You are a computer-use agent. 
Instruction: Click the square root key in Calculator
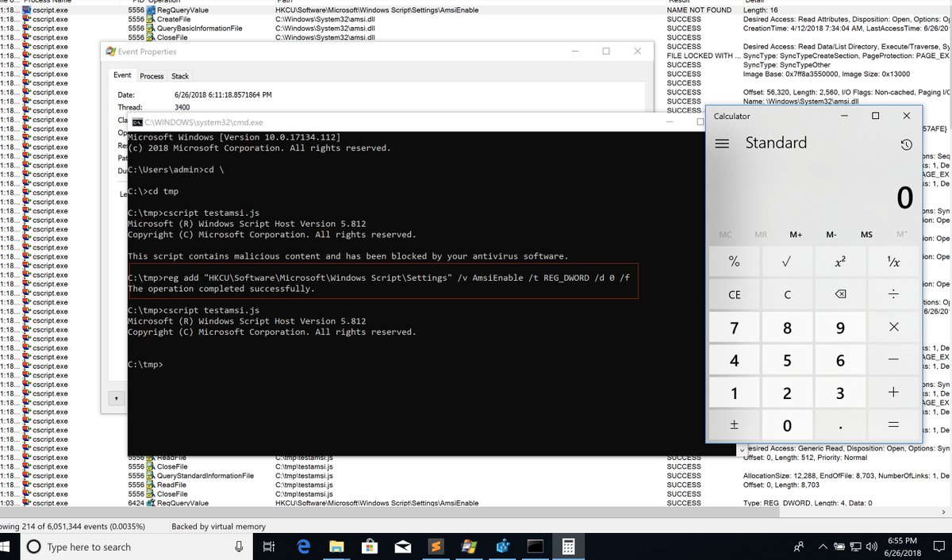click(787, 261)
